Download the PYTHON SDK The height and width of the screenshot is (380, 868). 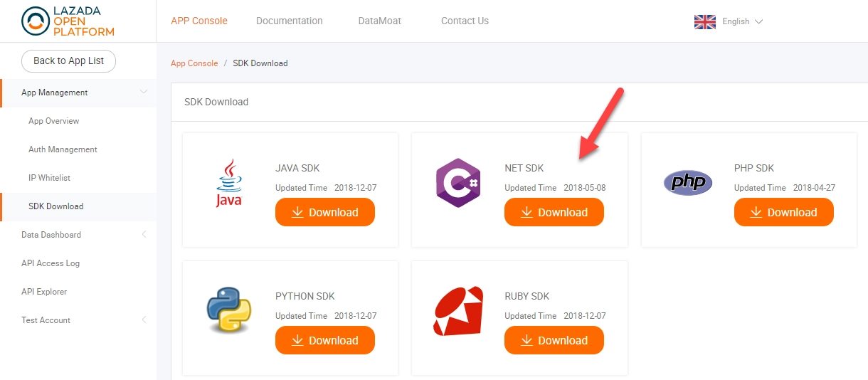coord(325,340)
